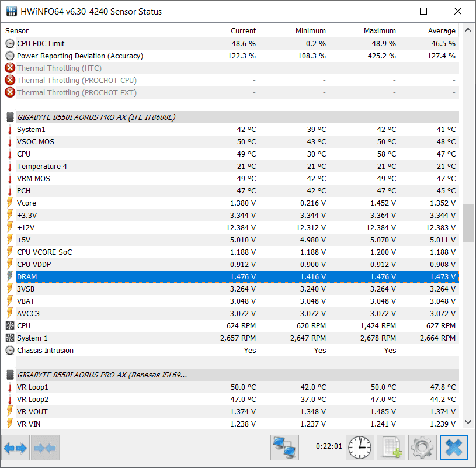Viewport: 476px width, 468px height.
Task: Open sensor settings gear icon
Action: [x=423, y=448]
